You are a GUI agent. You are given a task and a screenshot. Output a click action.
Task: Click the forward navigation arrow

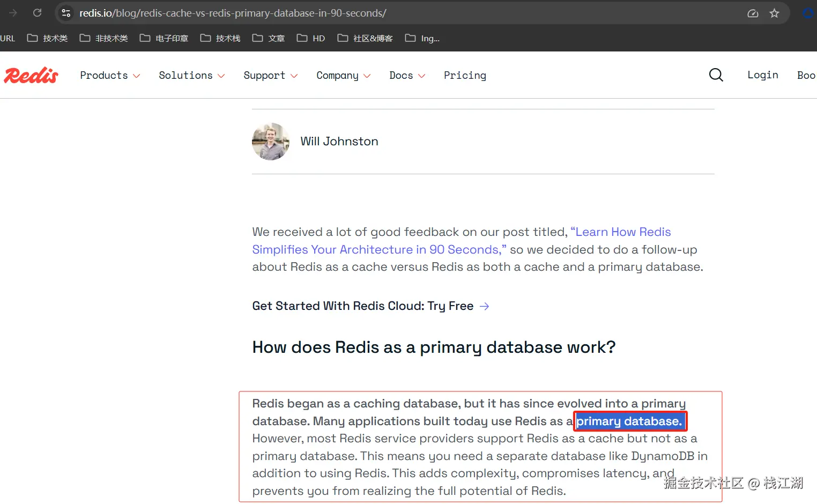(13, 13)
